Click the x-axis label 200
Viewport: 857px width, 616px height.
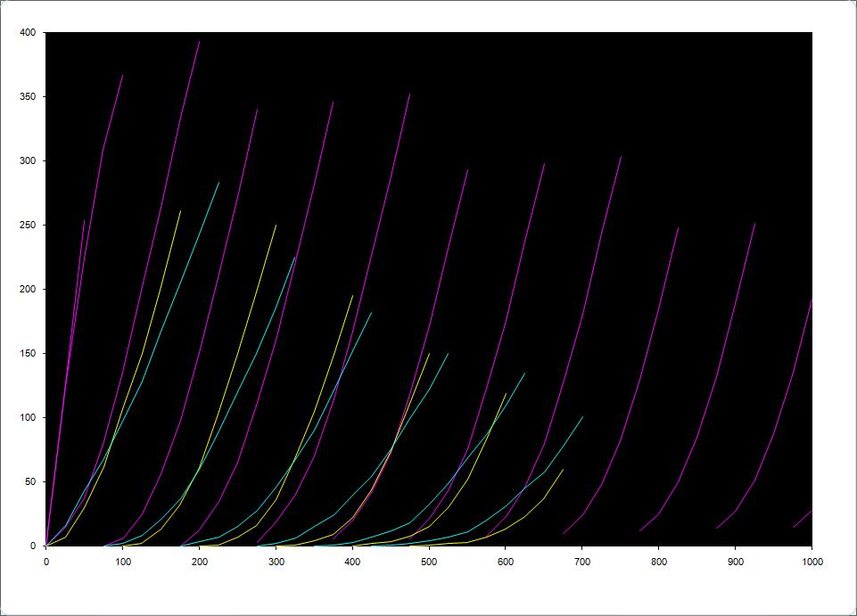pos(200,562)
